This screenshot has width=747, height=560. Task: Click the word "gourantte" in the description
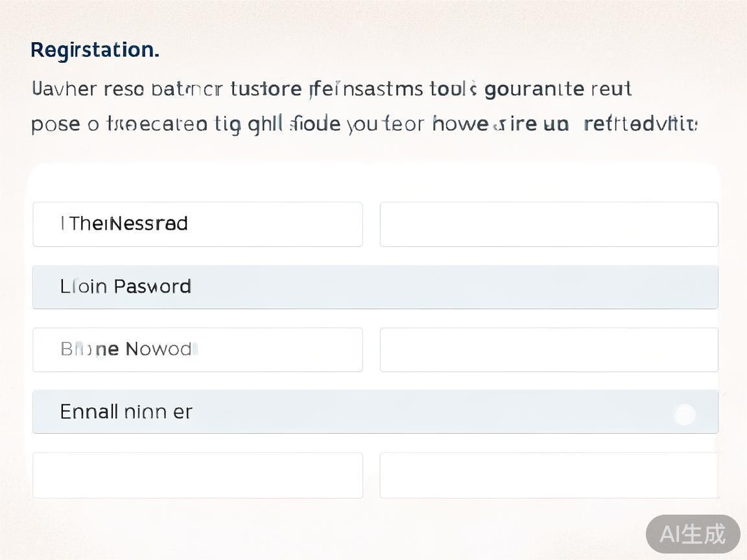pyautogui.click(x=534, y=89)
